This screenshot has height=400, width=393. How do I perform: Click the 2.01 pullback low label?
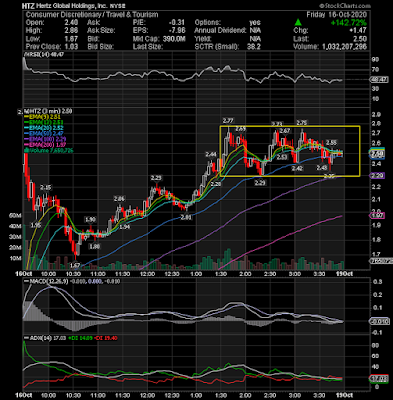click(186, 218)
